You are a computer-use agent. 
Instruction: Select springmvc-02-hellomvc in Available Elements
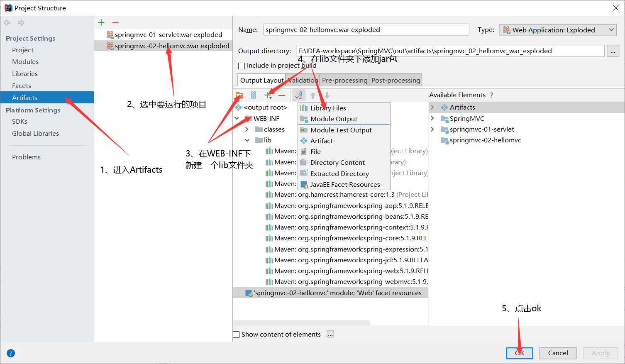(481, 140)
